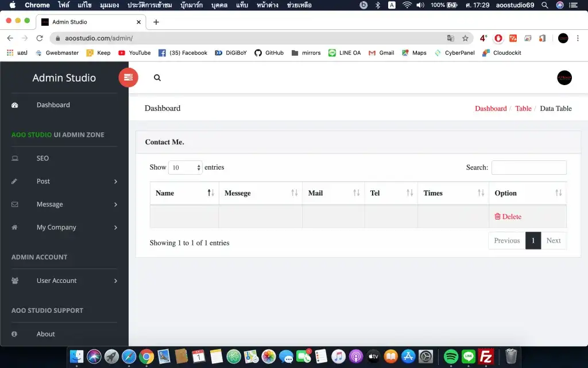Screen dimensions: 588x368
Task: Open the Gmail bookmark
Action: (381, 53)
